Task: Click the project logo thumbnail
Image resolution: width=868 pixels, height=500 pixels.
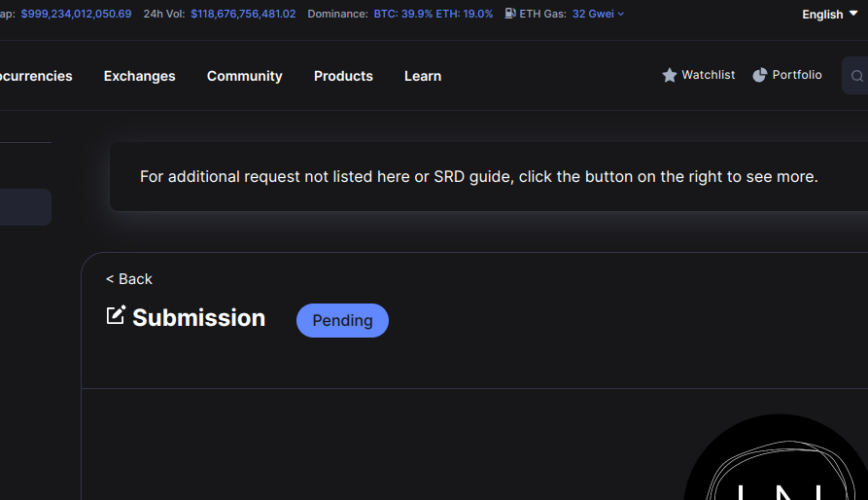Action: click(776, 457)
